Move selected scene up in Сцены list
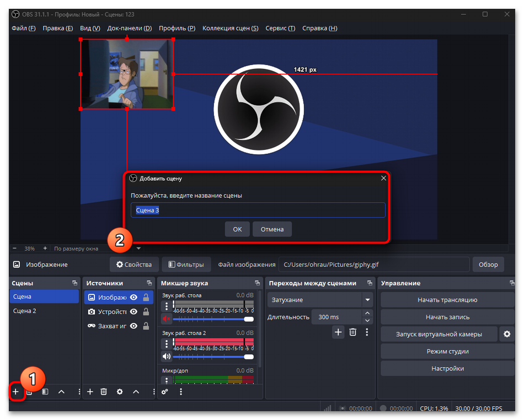 point(61,392)
